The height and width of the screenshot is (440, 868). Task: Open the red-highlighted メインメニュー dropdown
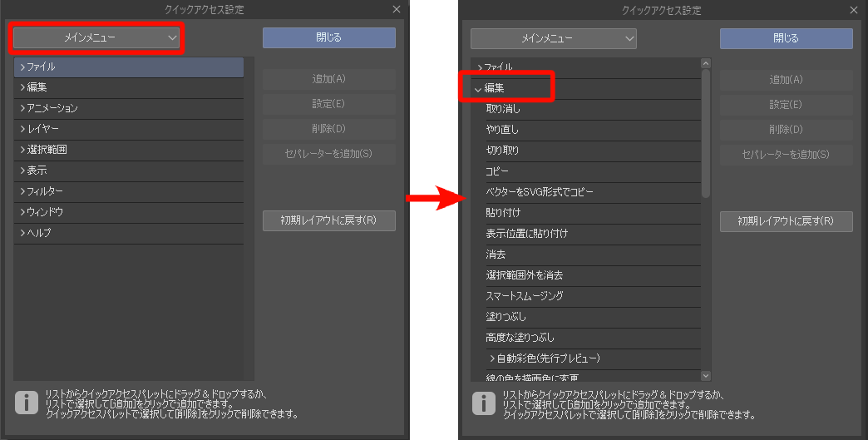coord(97,37)
